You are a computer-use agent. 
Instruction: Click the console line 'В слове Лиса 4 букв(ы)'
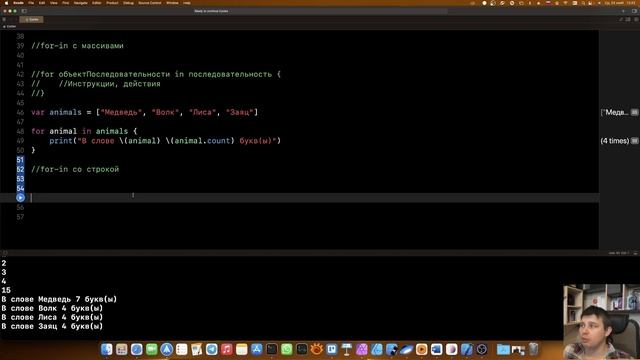(x=52, y=317)
